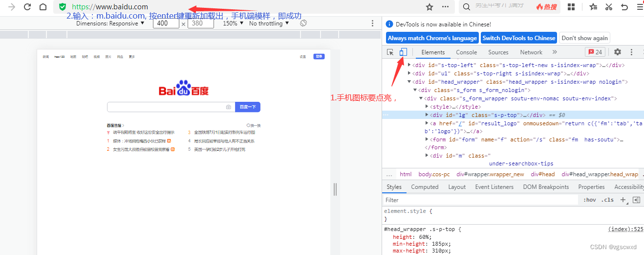Click the search magnifier icon

(467, 7)
